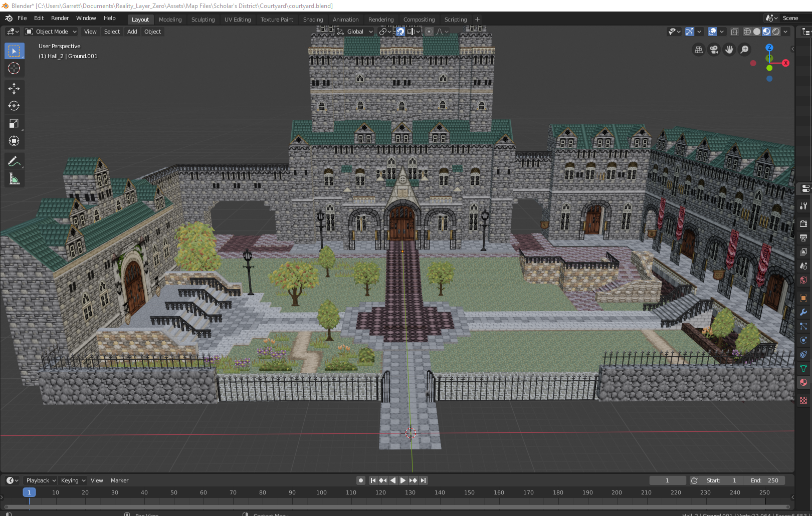Toggle viewport gizmos display
The width and height of the screenshot is (812, 516).
point(690,32)
